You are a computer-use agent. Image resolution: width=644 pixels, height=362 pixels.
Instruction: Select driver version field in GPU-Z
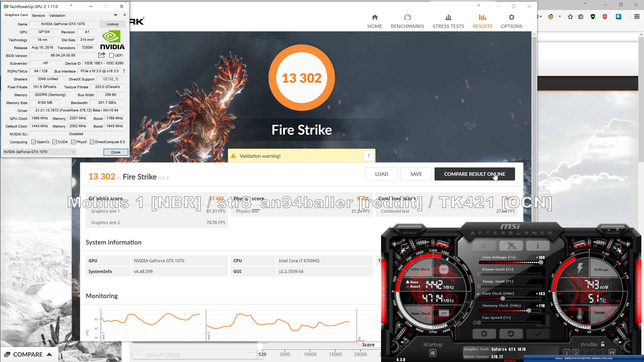[77, 110]
